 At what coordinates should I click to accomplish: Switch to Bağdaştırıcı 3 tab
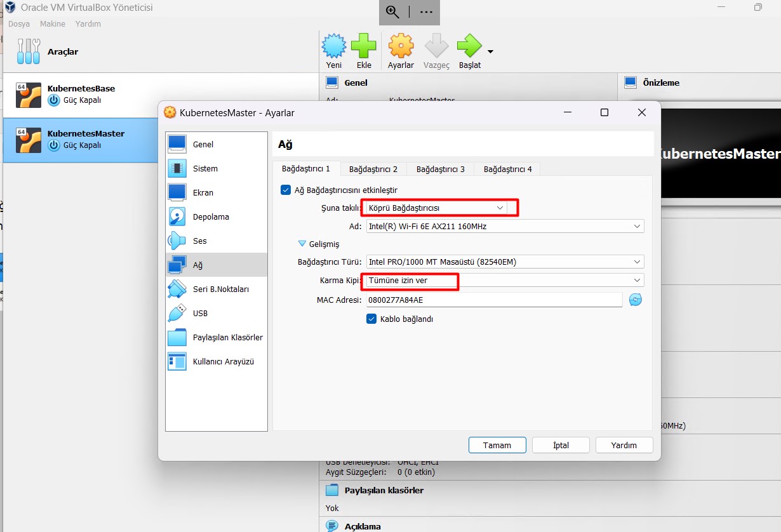coord(441,169)
